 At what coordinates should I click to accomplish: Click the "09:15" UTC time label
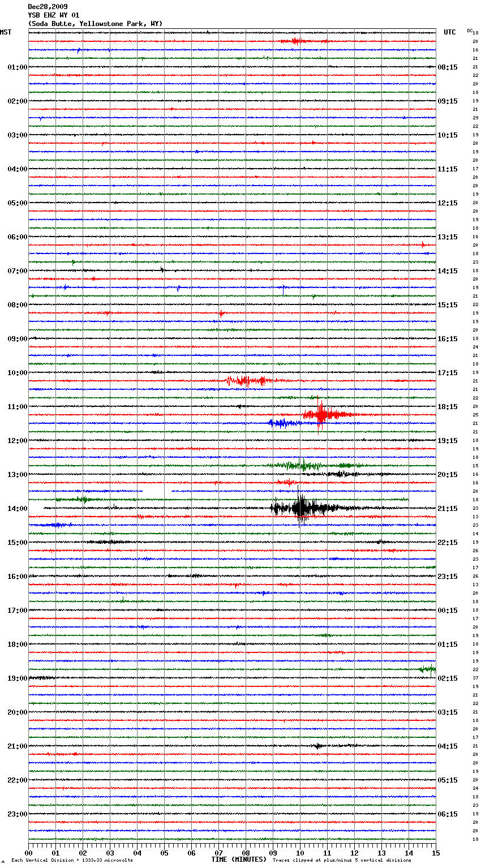pos(448,101)
